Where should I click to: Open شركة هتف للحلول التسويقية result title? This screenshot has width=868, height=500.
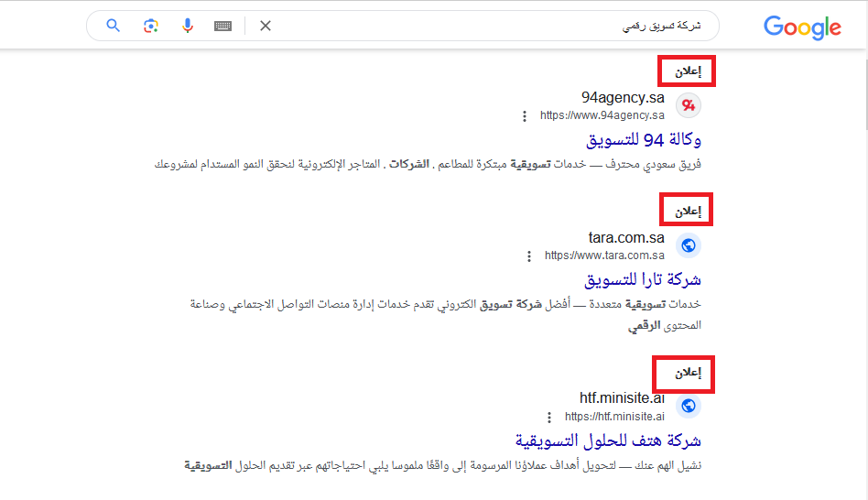[608, 440]
